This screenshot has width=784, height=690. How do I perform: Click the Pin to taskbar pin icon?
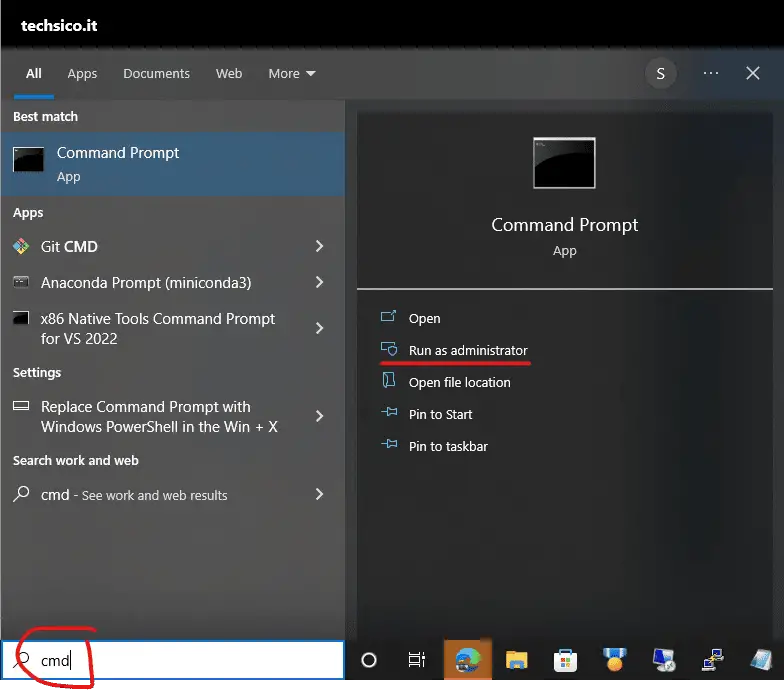pyautogui.click(x=389, y=444)
